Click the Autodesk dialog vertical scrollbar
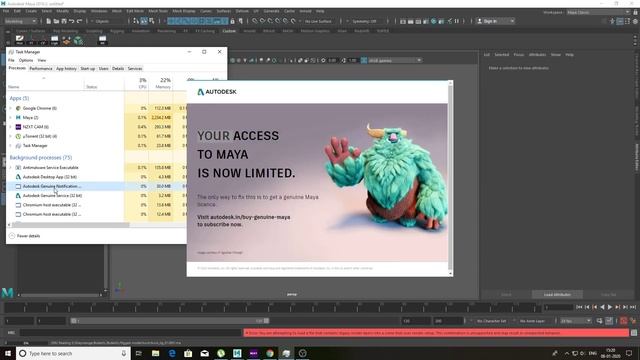Image resolution: width=640 pixels, height=360 pixels. (x=450, y=178)
